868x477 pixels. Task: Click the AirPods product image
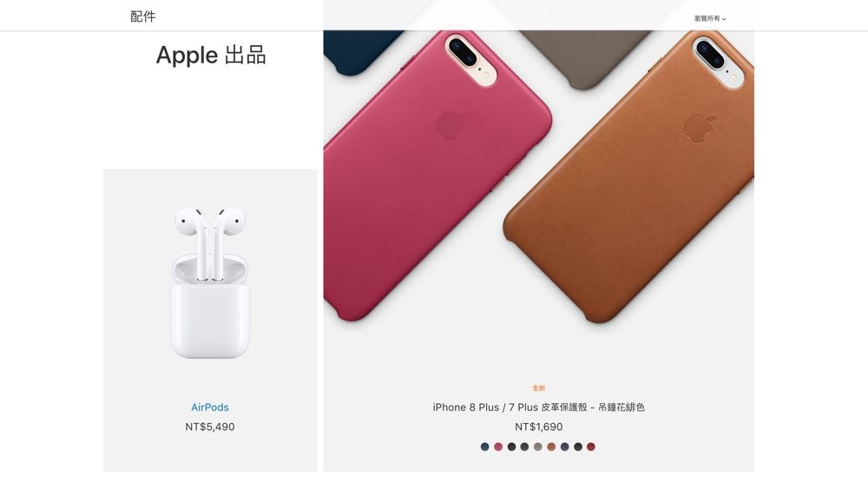pos(210,282)
